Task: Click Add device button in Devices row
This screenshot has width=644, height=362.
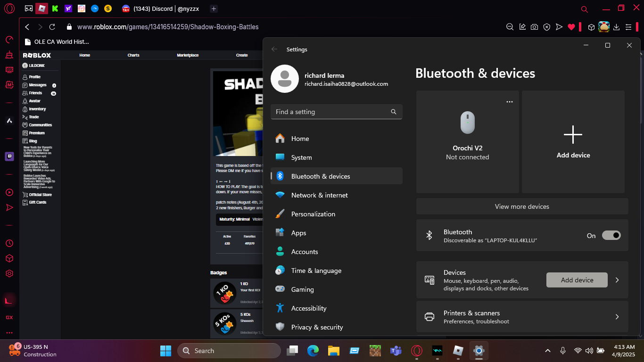Action: (577, 280)
